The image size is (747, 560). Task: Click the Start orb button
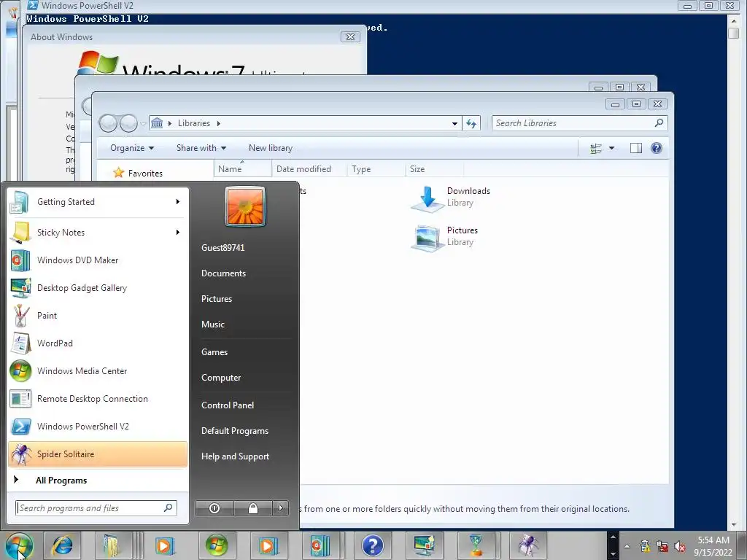click(19, 545)
